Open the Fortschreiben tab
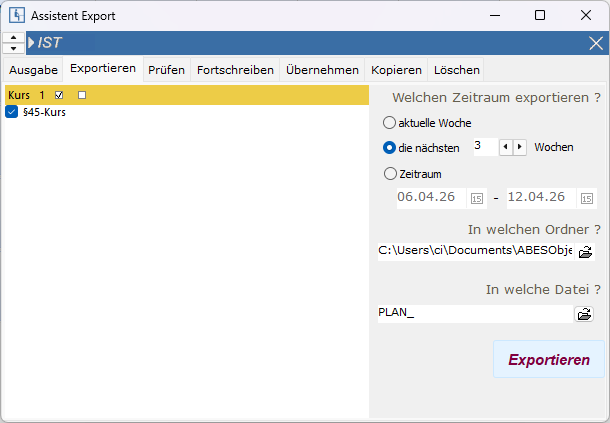 [x=235, y=70]
